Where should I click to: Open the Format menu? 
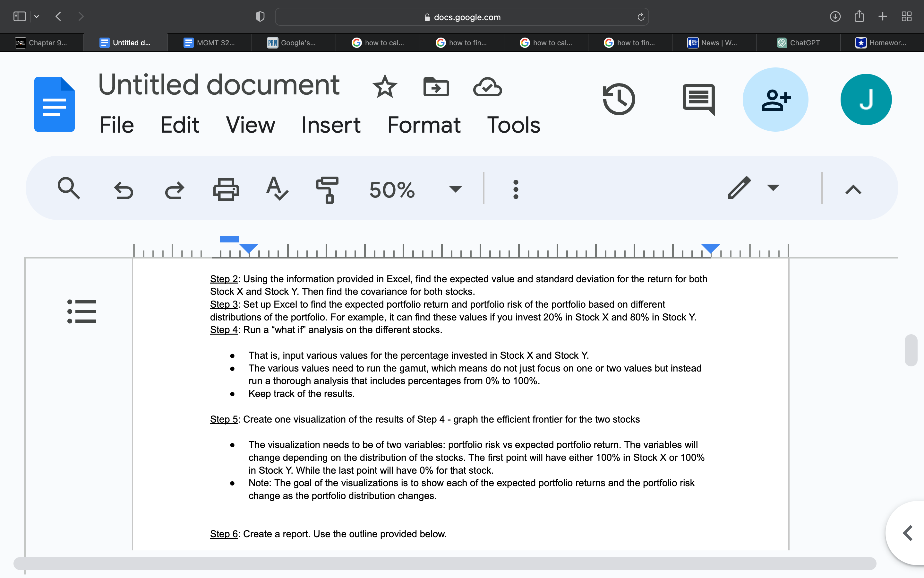tap(424, 125)
